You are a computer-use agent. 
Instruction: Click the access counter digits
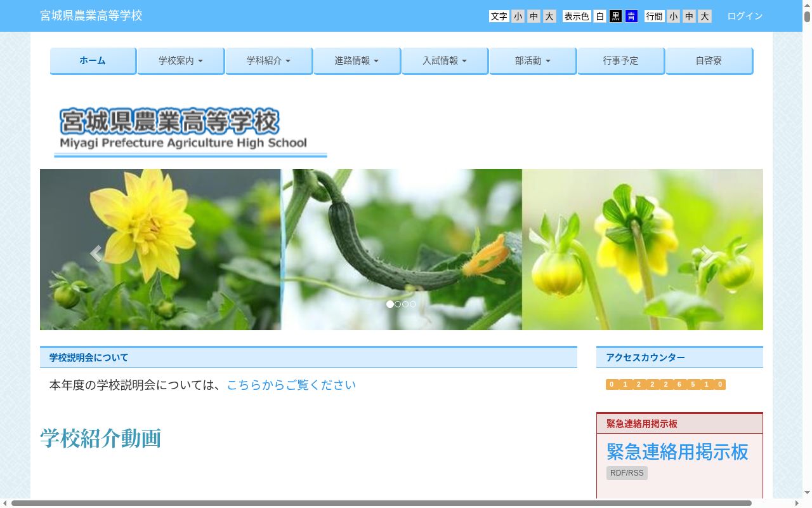665,384
